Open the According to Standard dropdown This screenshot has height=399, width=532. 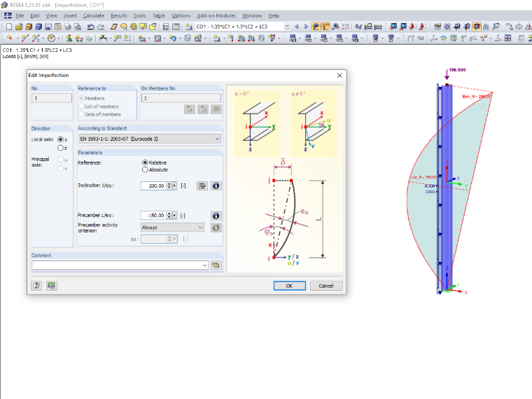tap(150, 139)
